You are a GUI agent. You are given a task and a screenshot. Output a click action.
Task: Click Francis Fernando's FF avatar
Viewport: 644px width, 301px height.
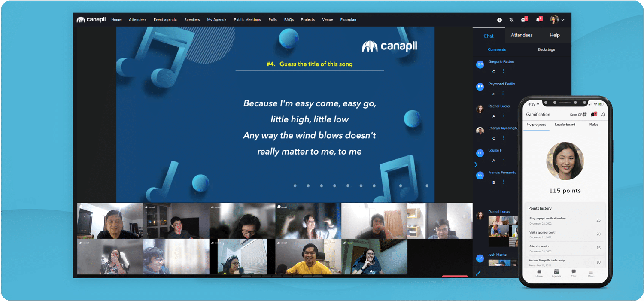pos(480,175)
